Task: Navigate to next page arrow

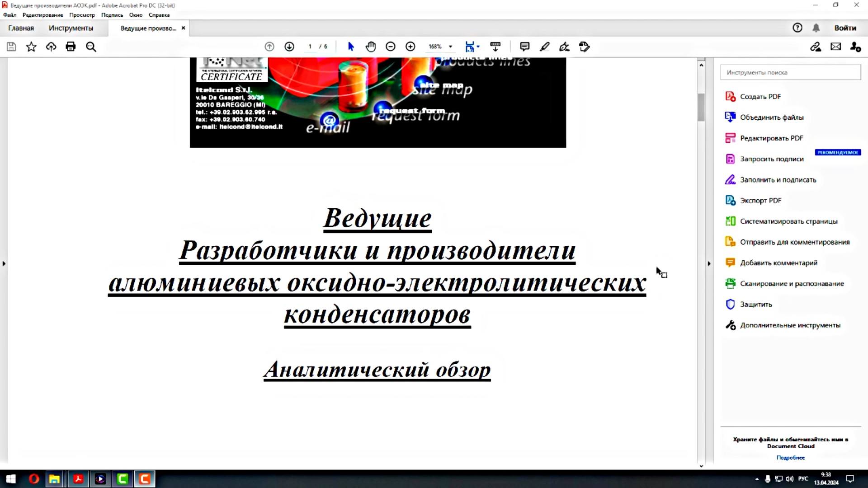Action: point(289,47)
